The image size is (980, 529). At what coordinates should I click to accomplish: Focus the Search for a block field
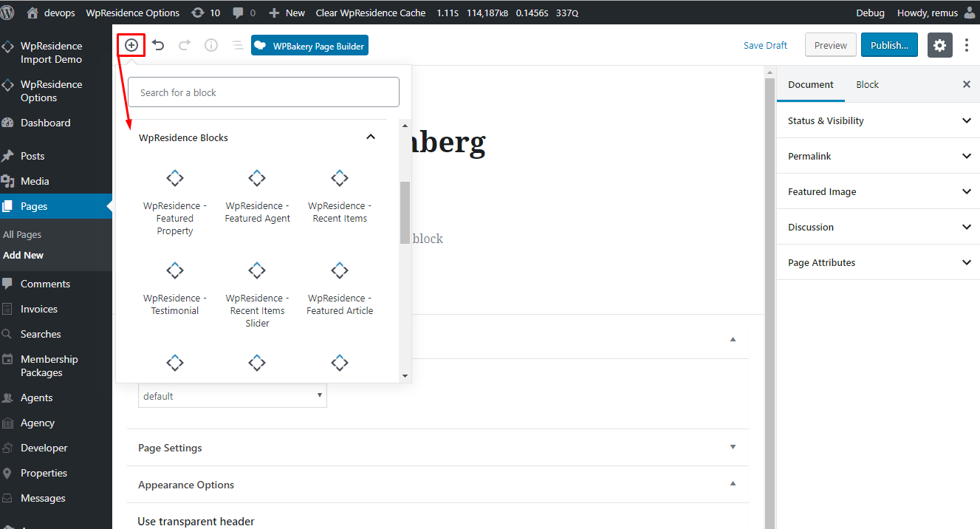coord(264,92)
